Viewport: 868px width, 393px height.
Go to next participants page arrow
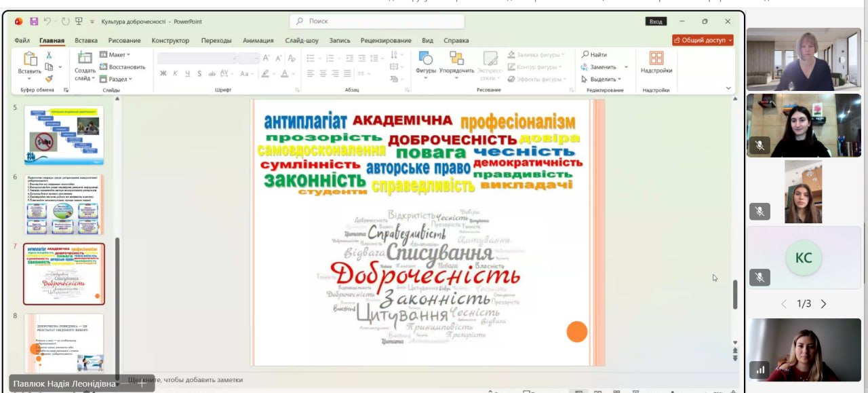click(824, 303)
